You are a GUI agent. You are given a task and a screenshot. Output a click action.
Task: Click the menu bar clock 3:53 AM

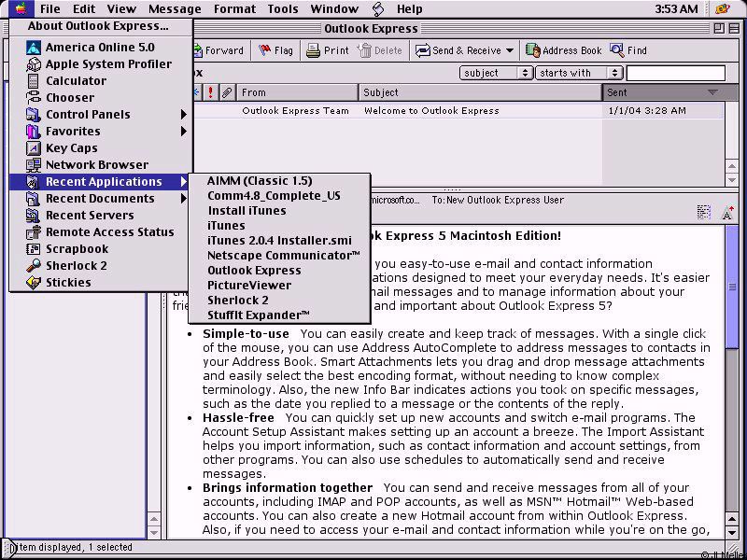(676, 9)
